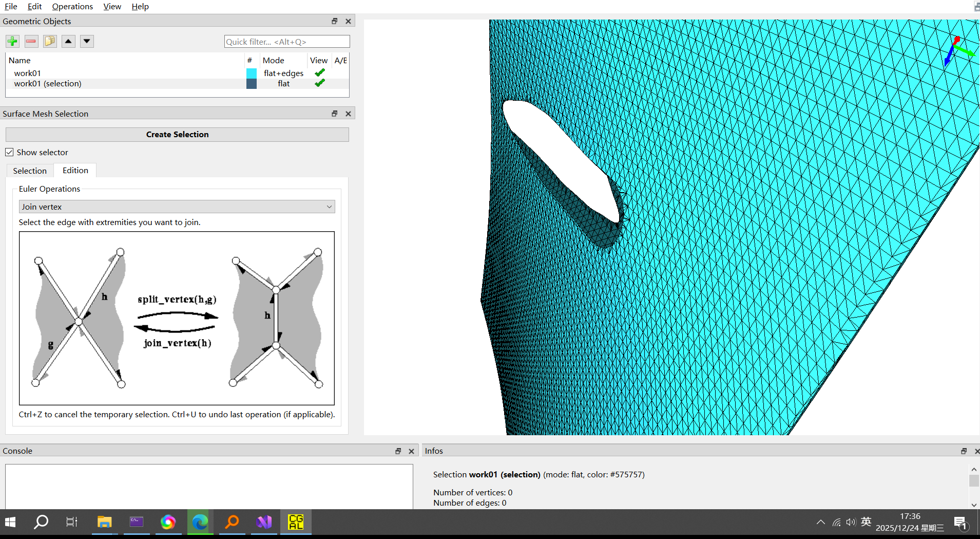This screenshot has height=539, width=980.
Task: Open the orange magnifier app in taskbar
Action: pyautogui.click(x=232, y=522)
